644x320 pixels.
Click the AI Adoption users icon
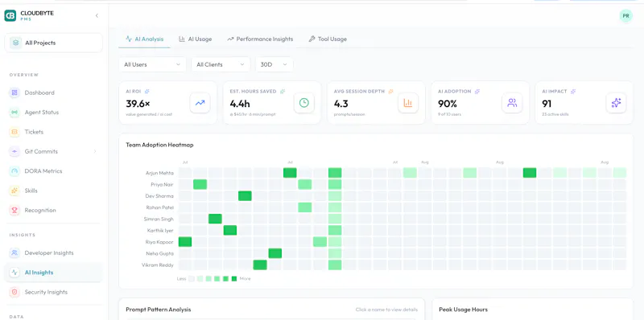(512, 103)
